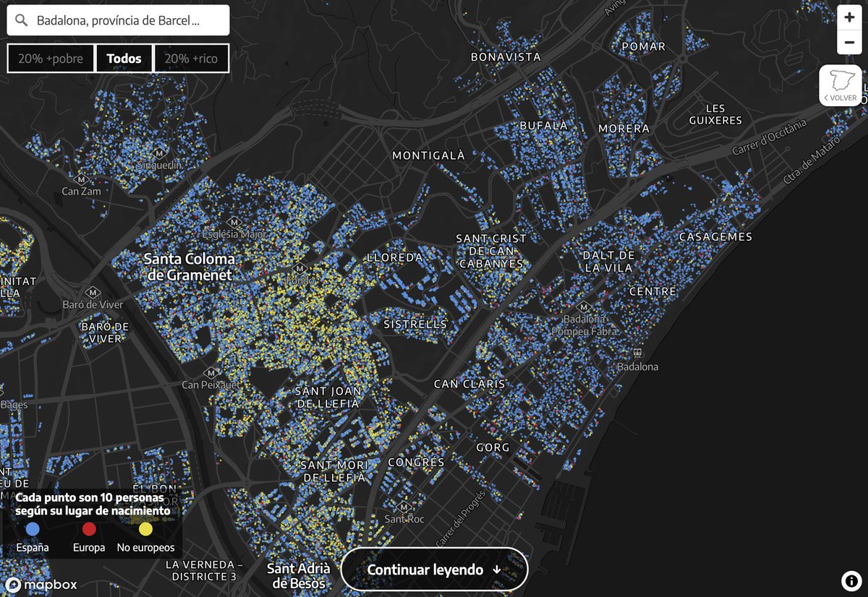Click the BONAVISTA neighborhood label
Viewport: 868px width, 597px height.
[506, 56]
